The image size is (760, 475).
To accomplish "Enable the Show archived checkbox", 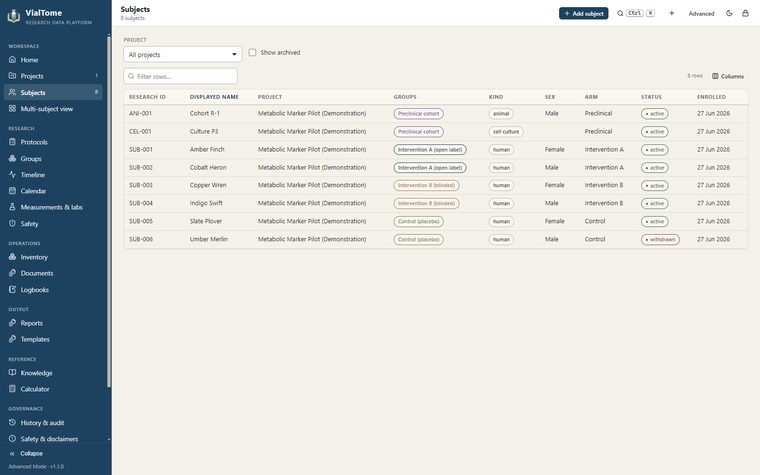I will pos(253,52).
